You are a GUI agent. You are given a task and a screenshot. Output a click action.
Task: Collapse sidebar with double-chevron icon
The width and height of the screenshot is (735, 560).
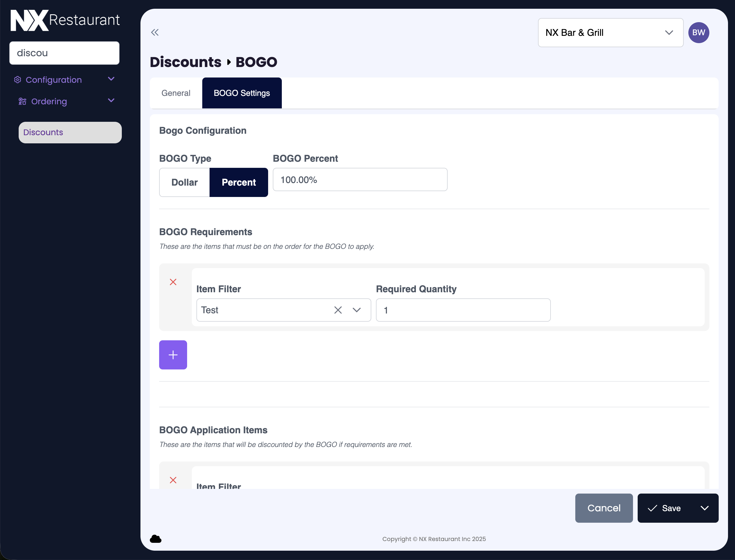[x=155, y=32]
